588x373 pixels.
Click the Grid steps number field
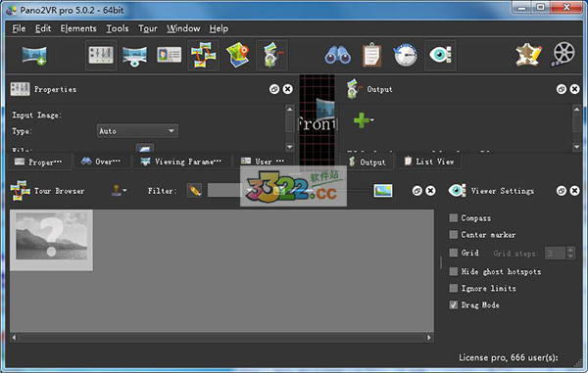click(x=556, y=254)
